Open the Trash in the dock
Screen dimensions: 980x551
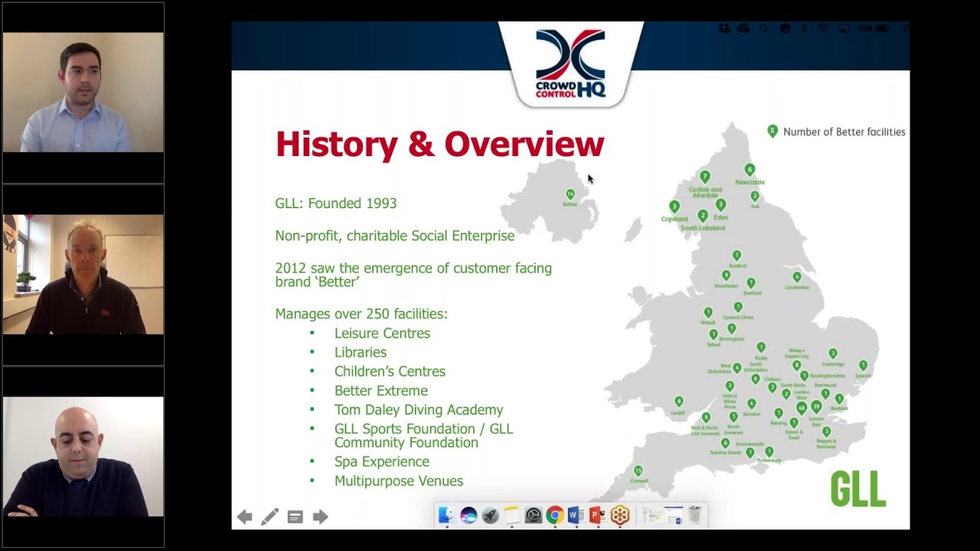point(694,516)
